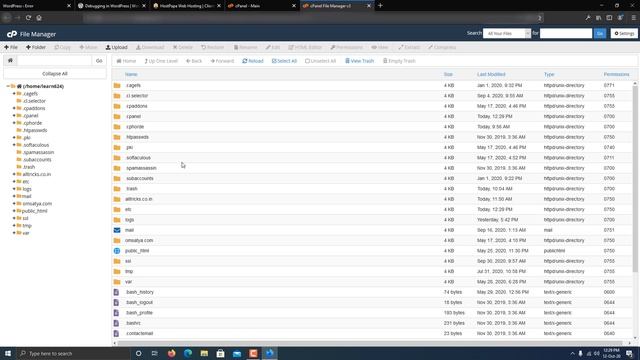This screenshot has height=360, width=640.
Task: Click Collapse All in tree panel
Action: pos(55,74)
